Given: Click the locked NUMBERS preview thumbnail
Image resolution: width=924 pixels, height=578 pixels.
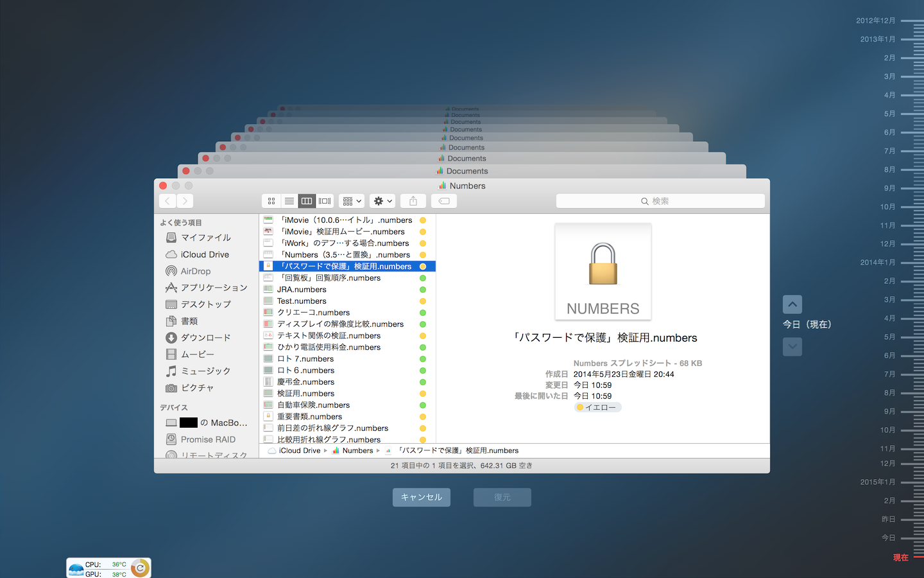Looking at the screenshot, I should 603,271.
